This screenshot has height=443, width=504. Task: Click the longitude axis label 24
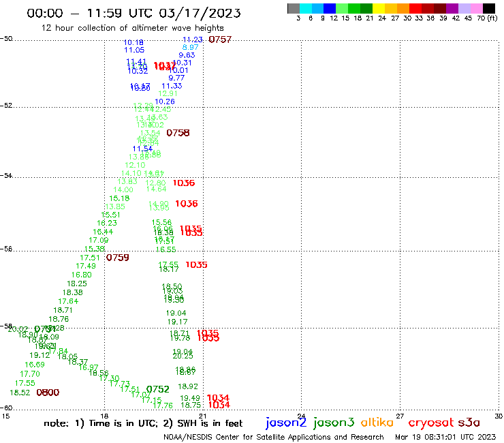tap(301, 416)
